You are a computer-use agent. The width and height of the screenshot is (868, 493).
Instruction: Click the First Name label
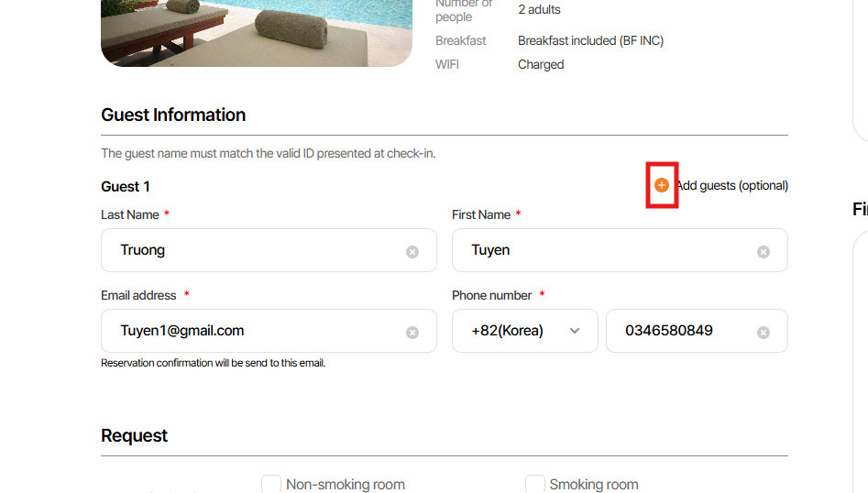coord(481,214)
